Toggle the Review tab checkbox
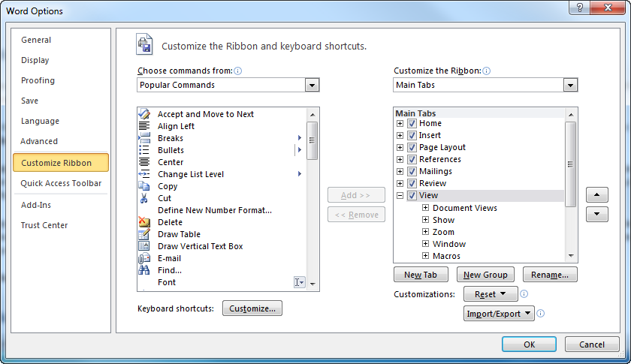The image size is (631, 364). click(x=412, y=183)
